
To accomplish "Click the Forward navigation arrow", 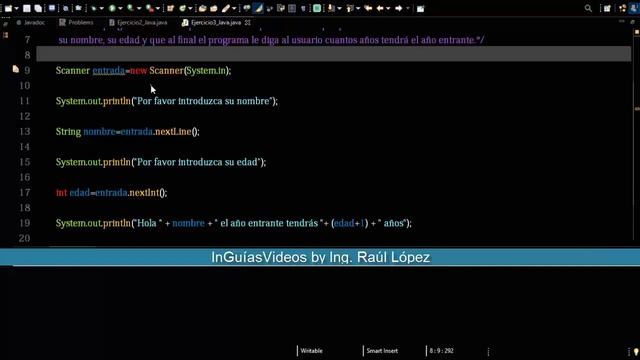I will (399, 8).
